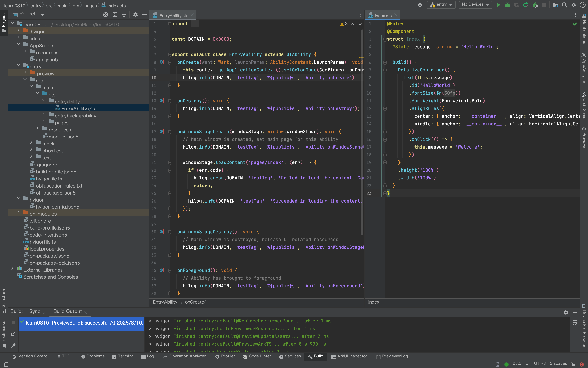Fold the build() method in Index.ets
Image resolution: width=588 pixels, height=368 pixels.
pyautogui.click(x=385, y=62)
